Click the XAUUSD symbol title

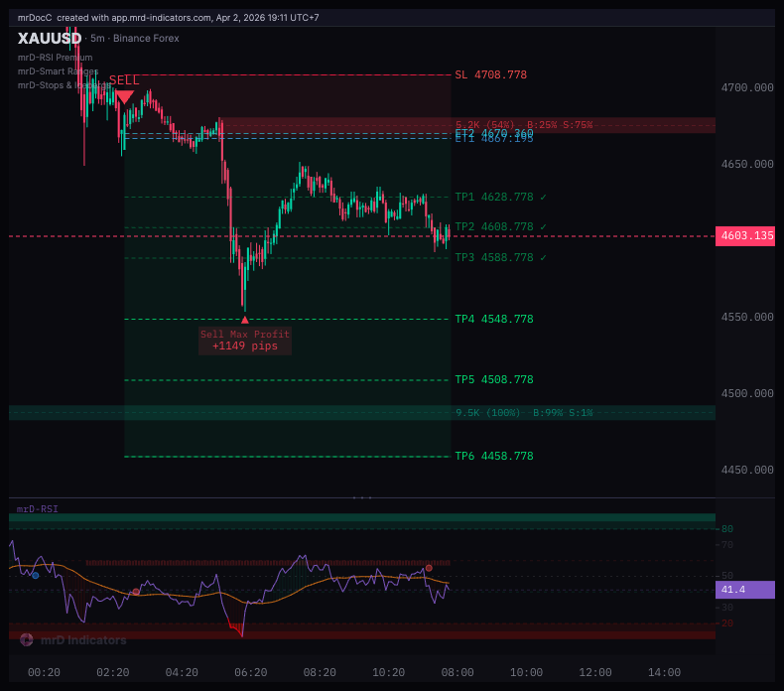tap(50, 39)
